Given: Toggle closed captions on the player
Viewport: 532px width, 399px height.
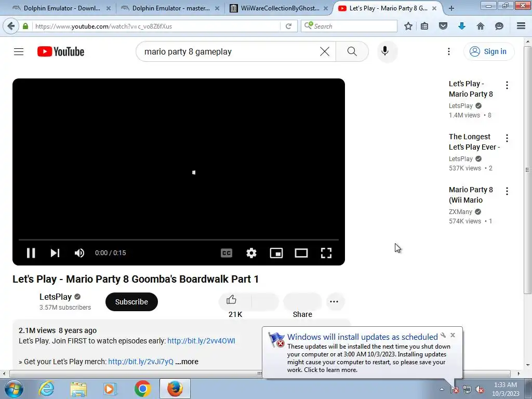Looking at the screenshot, I should click(x=227, y=253).
